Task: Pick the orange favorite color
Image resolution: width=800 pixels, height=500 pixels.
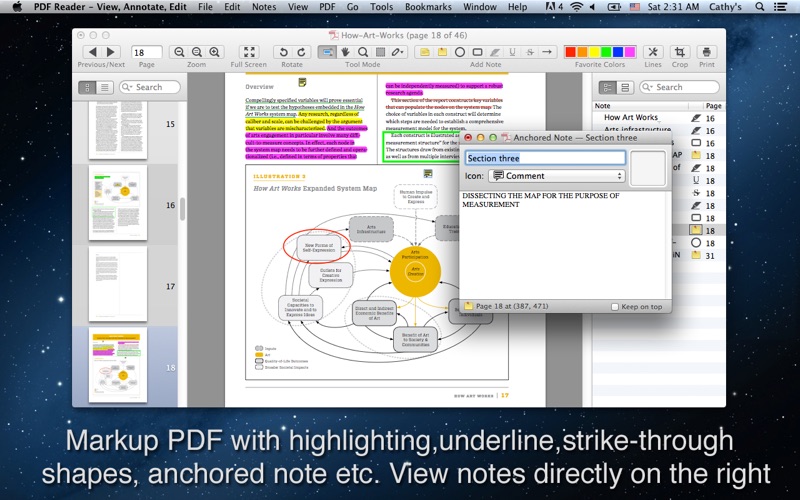Action: [x=582, y=52]
